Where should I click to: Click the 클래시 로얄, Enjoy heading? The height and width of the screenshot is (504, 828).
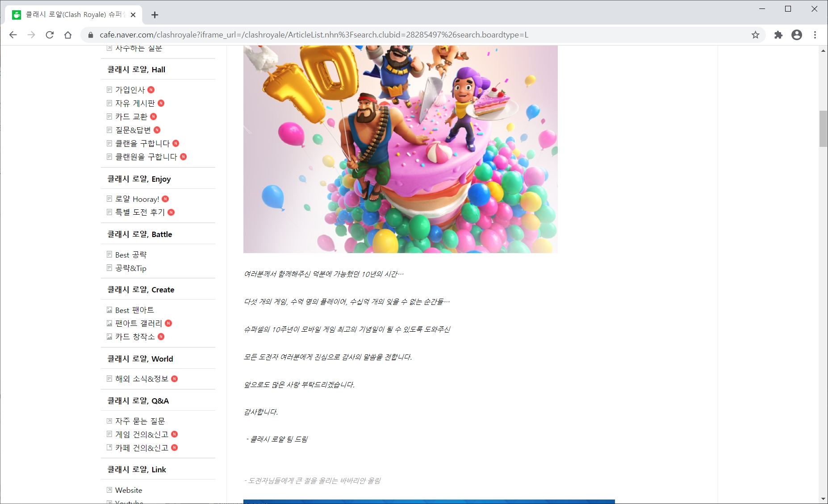pos(139,179)
